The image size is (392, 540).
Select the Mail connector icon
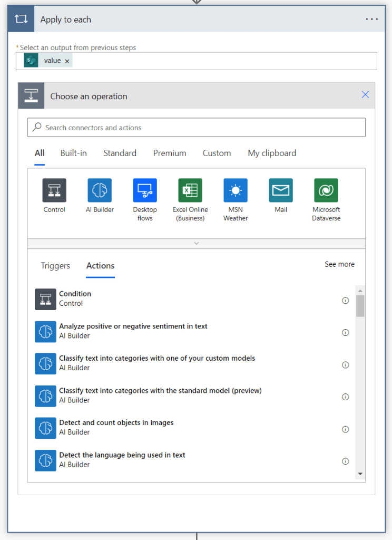(281, 190)
